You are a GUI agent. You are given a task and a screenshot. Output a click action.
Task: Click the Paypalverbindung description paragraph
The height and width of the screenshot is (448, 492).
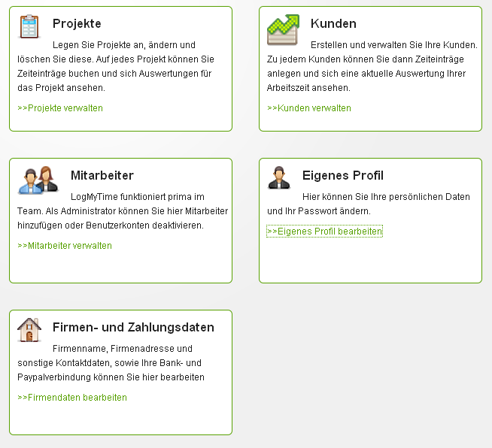tap(111, 363)
